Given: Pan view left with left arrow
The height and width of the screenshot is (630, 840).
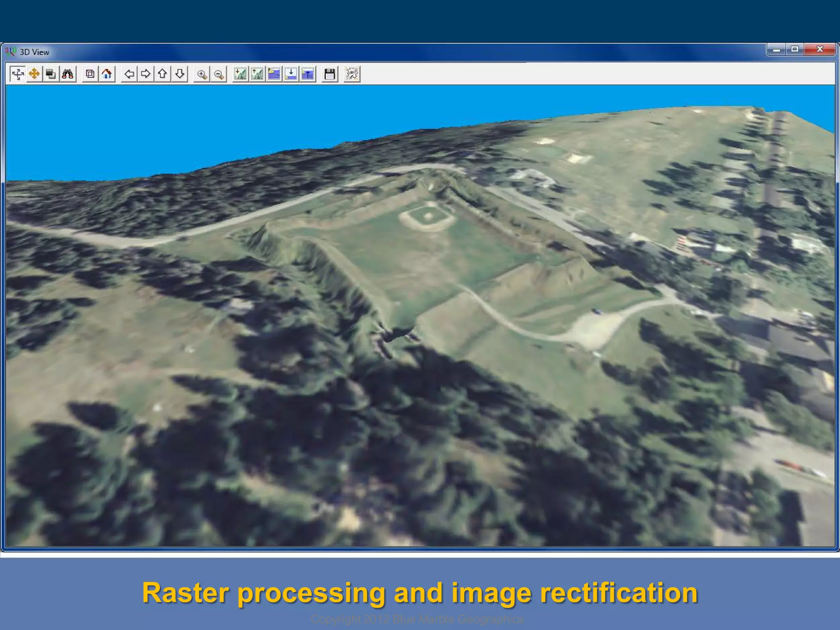Looking at the screenshot, I should coord(129,74).
